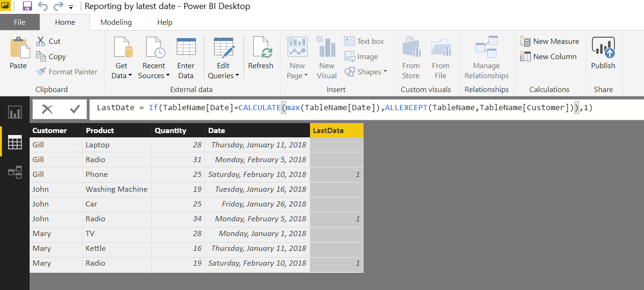Click quantity 16 cell
The image size is (644, 290).
(178, 249)
